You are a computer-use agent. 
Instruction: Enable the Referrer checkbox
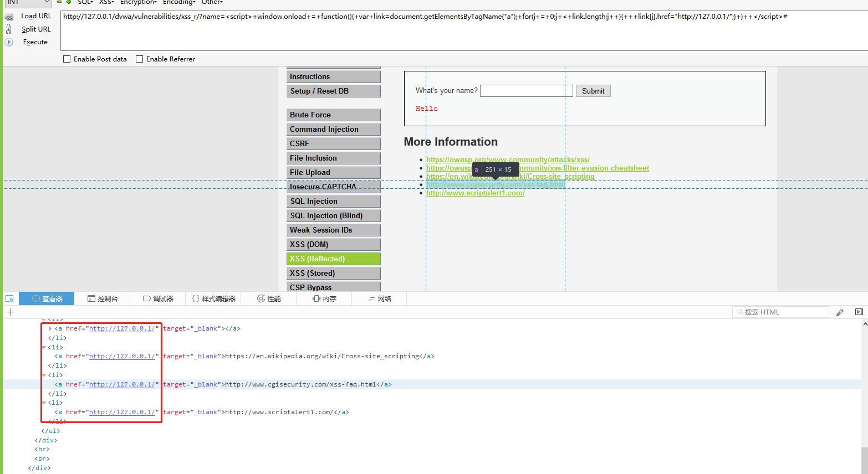pos(139,59)
